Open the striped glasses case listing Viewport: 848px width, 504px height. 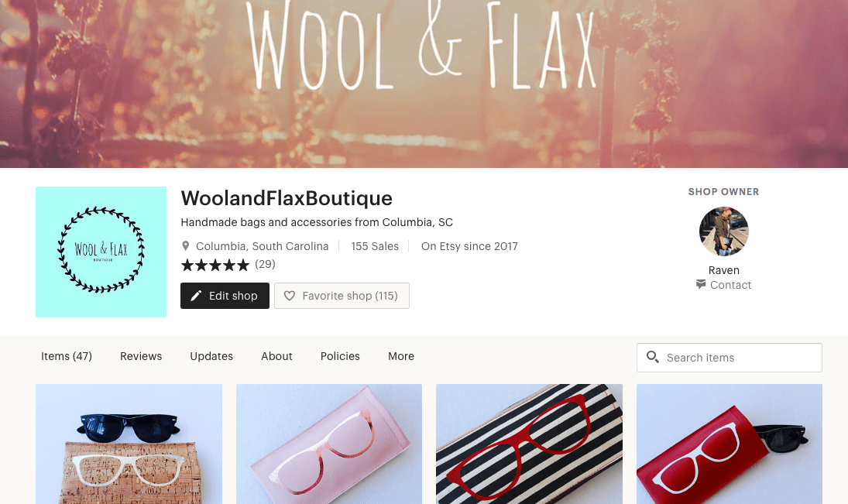point(529,444)
